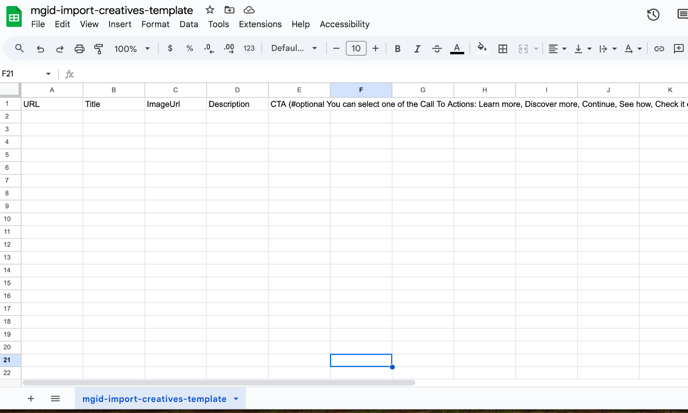This screenshot has width=688, height=413.
Task: Format selection as currency
Action: click(x=170, y=49)
